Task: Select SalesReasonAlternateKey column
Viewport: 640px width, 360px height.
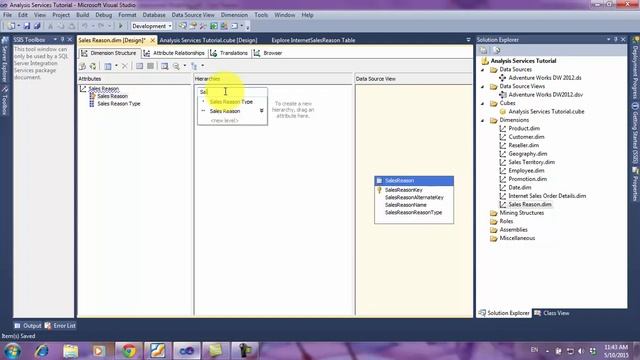Action: click(x=414, y=197)
